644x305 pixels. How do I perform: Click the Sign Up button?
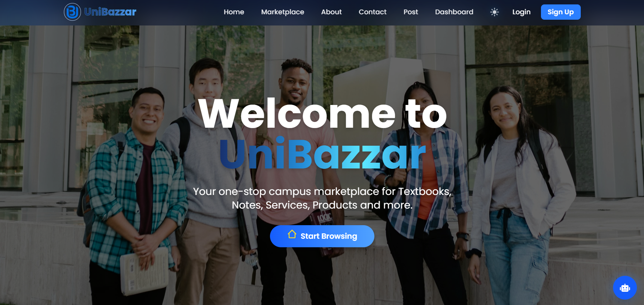coord(561,12)
